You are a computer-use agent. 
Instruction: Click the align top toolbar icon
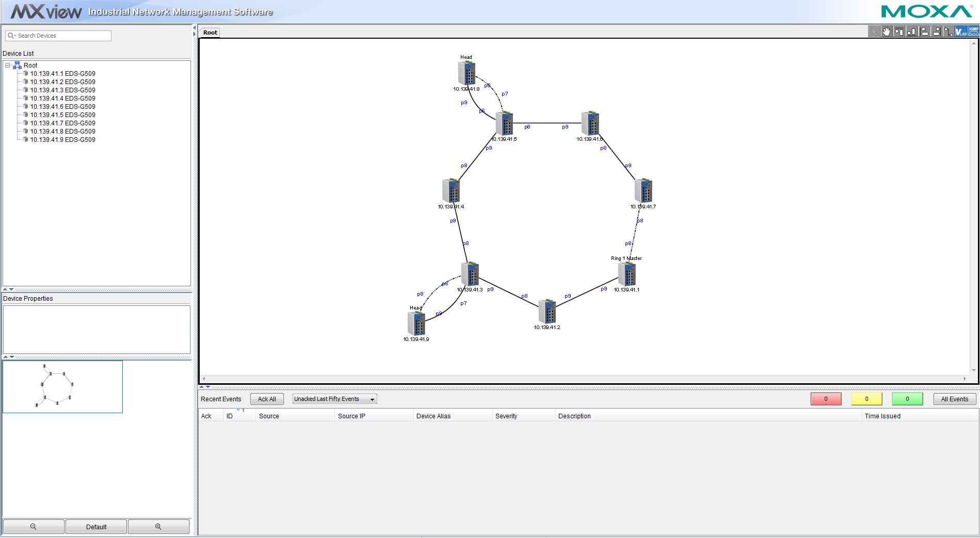point(899,32)
